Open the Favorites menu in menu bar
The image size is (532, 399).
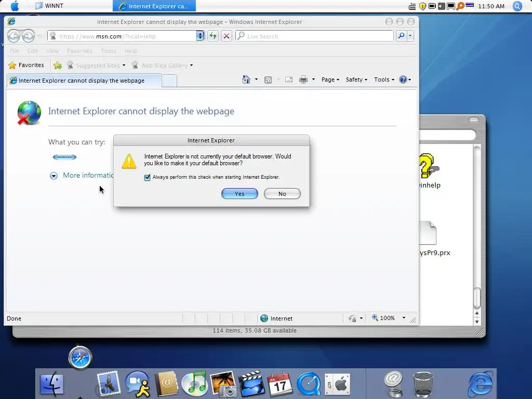(79, 51)
